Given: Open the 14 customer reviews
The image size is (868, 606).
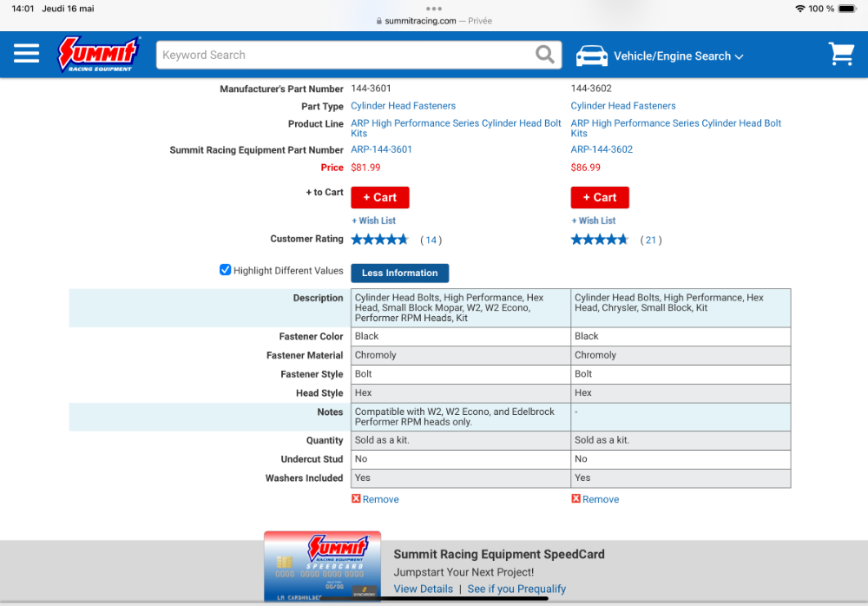Looking at the screenshot, I should (x=431, y=240).
